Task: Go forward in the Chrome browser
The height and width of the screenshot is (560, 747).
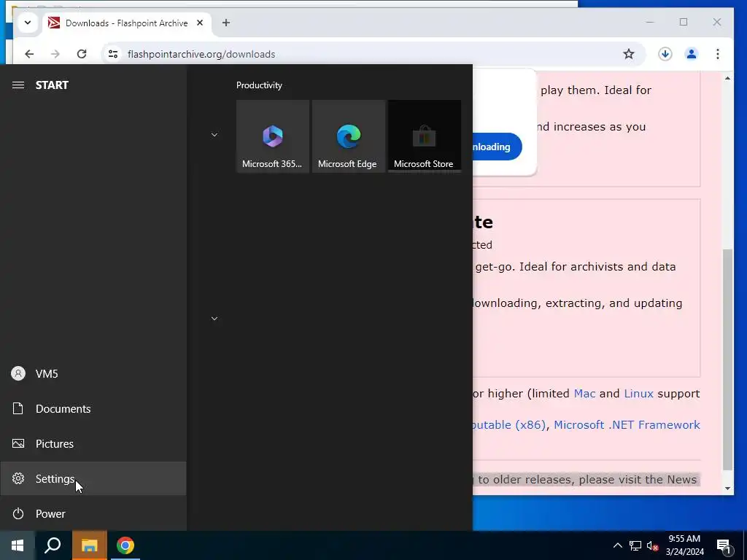Action: pyautogui.click(x=55, y=54)
